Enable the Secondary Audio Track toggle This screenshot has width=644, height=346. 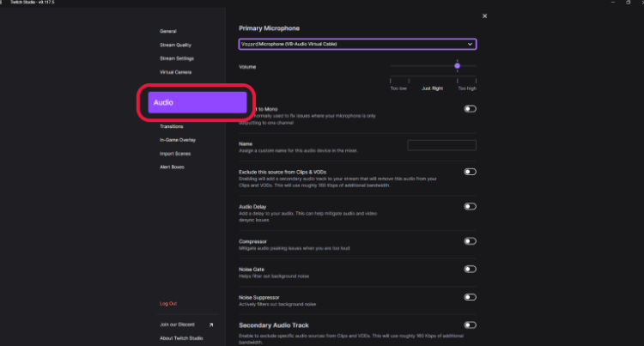470,325
